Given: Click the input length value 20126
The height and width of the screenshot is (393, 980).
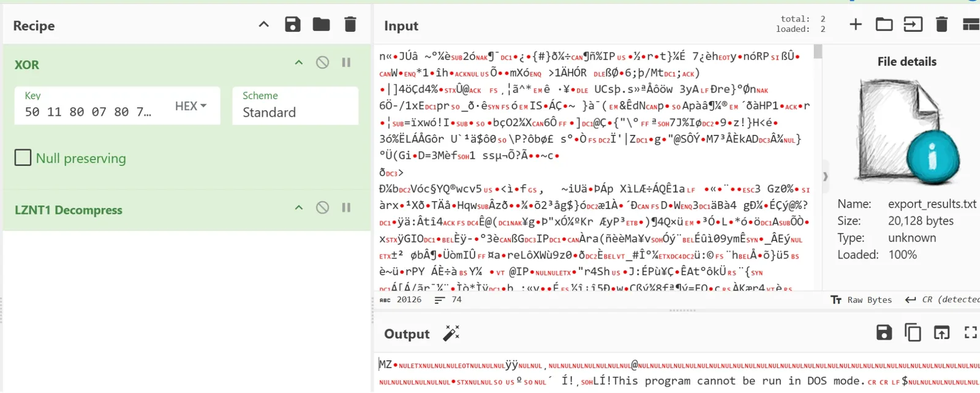Looking at the screenshot, I should click(409, 300).
